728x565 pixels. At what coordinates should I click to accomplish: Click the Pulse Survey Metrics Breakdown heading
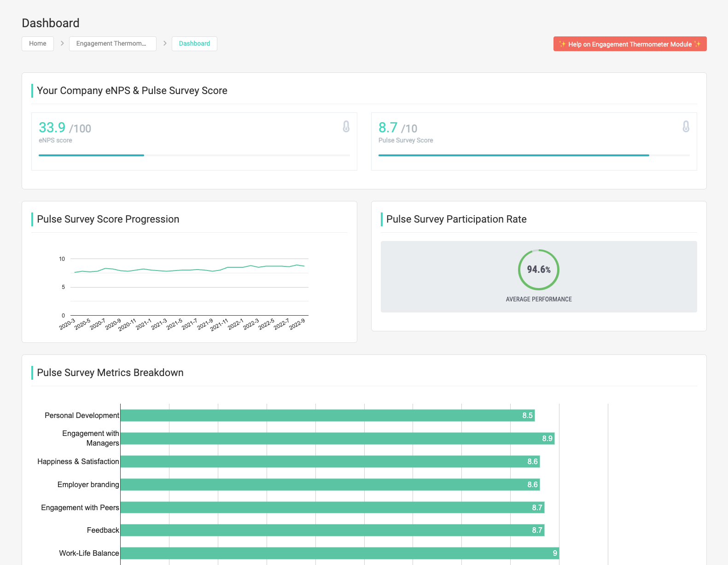110,372
